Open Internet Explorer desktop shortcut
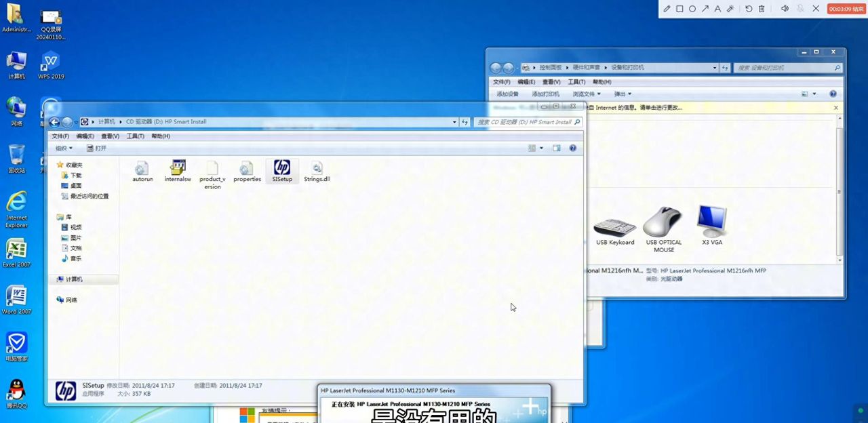This screenshot has width=868, height=423. [16, 209]
